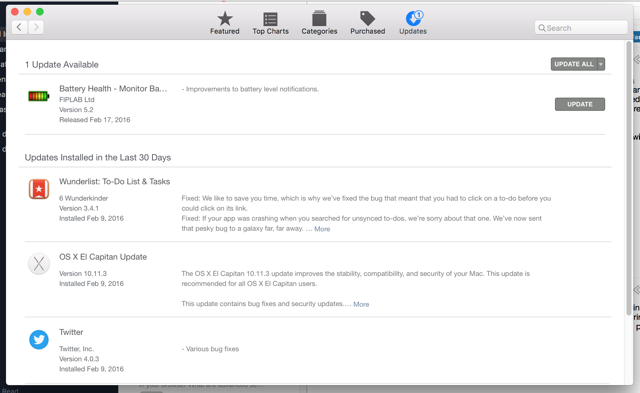The height and width of the screenshot is (393, 640).
Task: Update the Battery Health app
Action: click(x=580, y=104)
